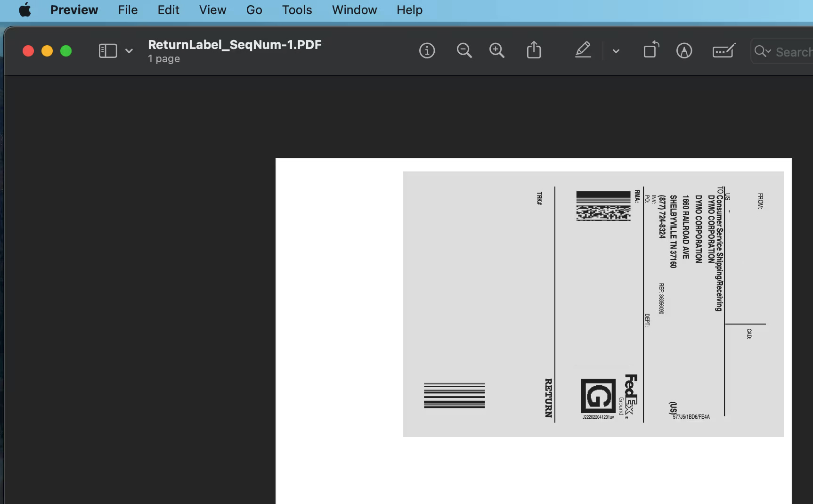
Task: Click the 1 page label
Action: coord(163,58)
